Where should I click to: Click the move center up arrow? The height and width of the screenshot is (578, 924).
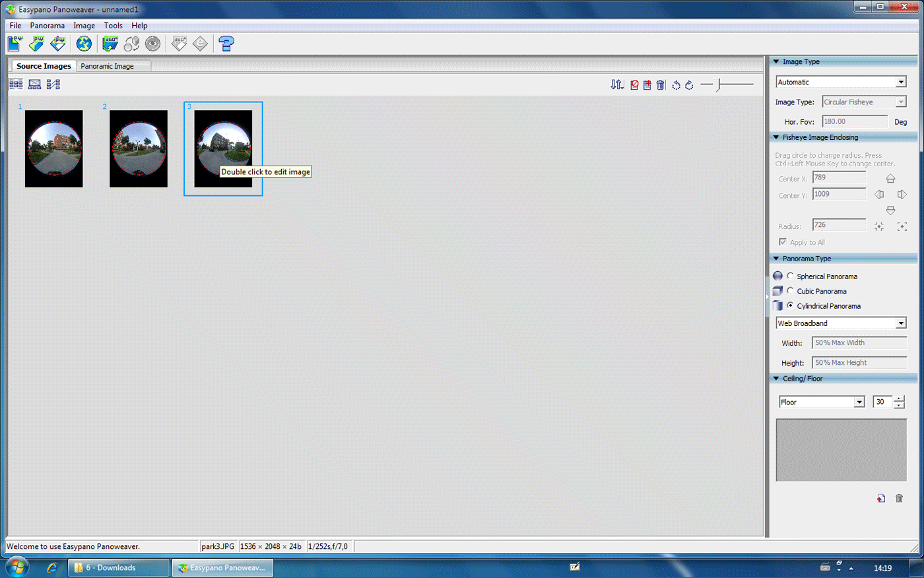click(890, 178)
